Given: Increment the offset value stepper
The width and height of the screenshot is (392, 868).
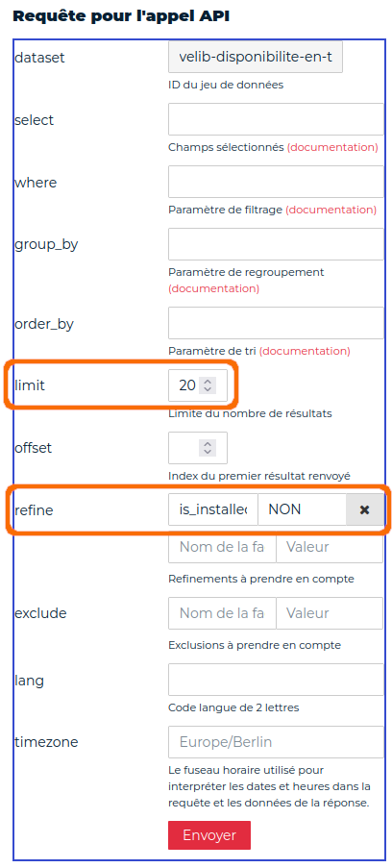Looking at the screenshot, I should click(208, 443).
